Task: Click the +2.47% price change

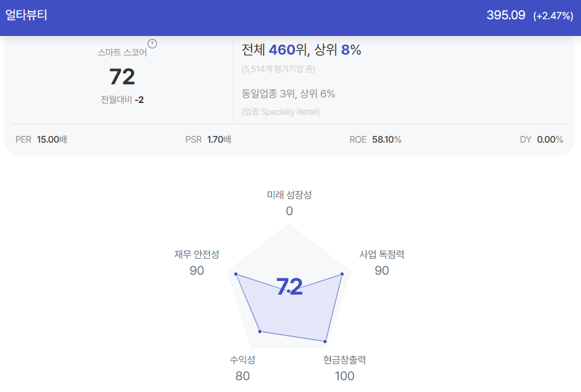Action: (553, 16)
